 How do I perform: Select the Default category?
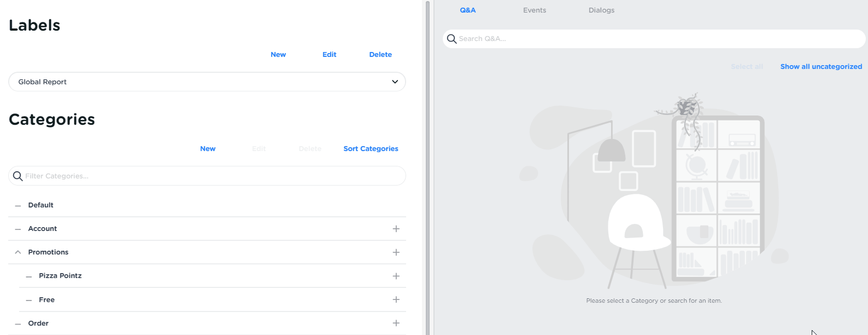click(41, 205)
